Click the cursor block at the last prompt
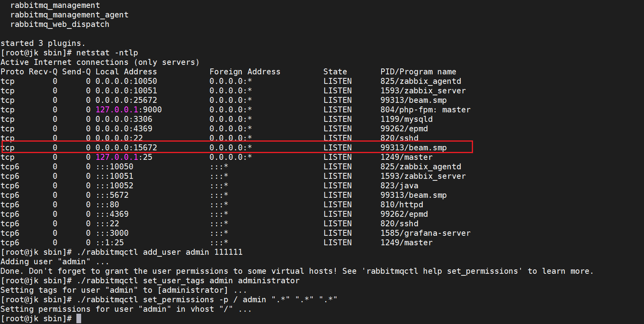644x324 pixels. [x=79, y=318]
